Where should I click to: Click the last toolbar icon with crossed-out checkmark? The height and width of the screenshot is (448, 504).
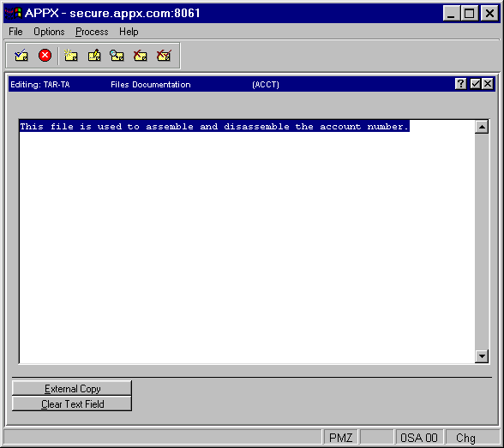pyautogui.click(x=164, y=56)
